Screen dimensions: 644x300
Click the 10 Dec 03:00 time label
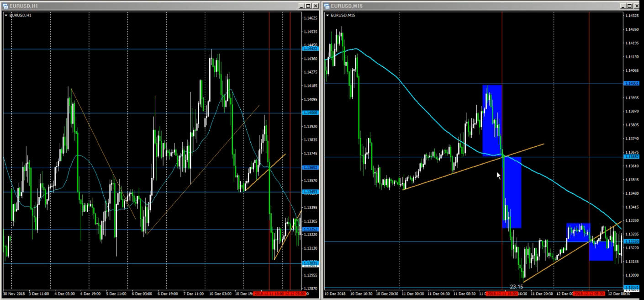coord(220,294)
